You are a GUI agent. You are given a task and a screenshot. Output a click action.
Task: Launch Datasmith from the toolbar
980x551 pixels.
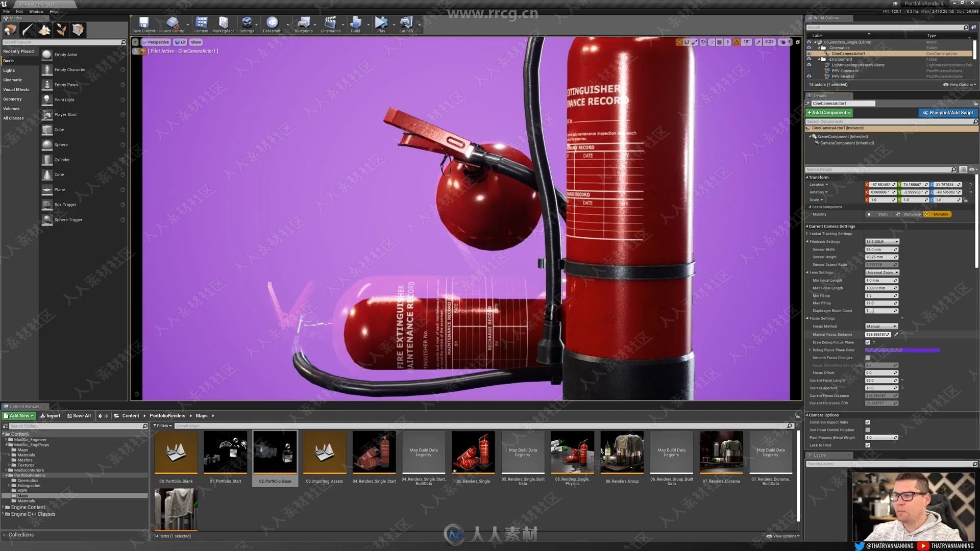[272, 24]
